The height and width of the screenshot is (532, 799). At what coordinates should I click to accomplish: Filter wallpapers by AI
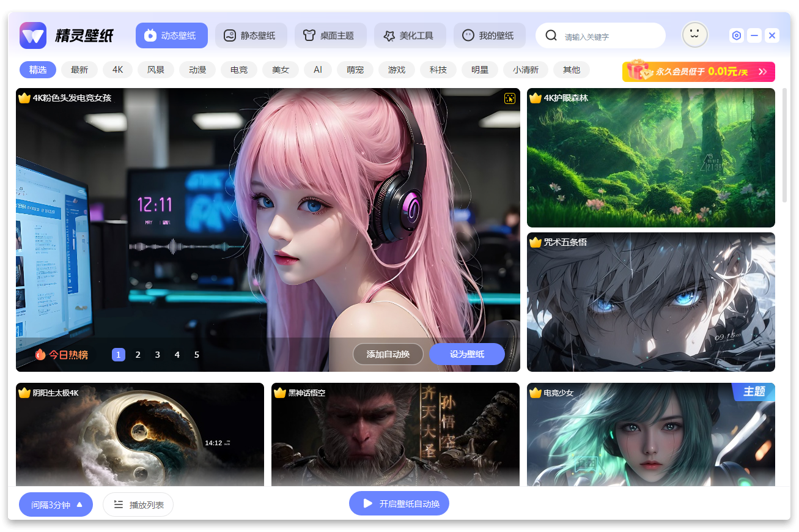(x=318, y=70)
